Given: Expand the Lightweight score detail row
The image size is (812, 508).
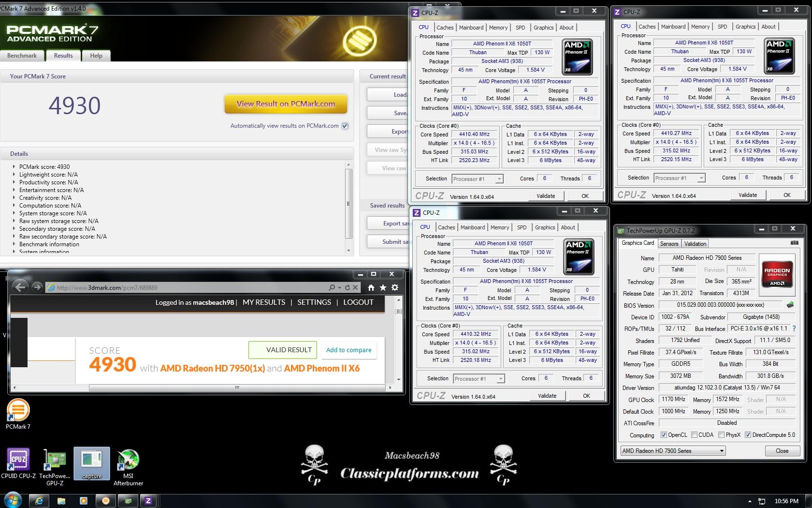Looking at the screenshot, I should point(14,175).
